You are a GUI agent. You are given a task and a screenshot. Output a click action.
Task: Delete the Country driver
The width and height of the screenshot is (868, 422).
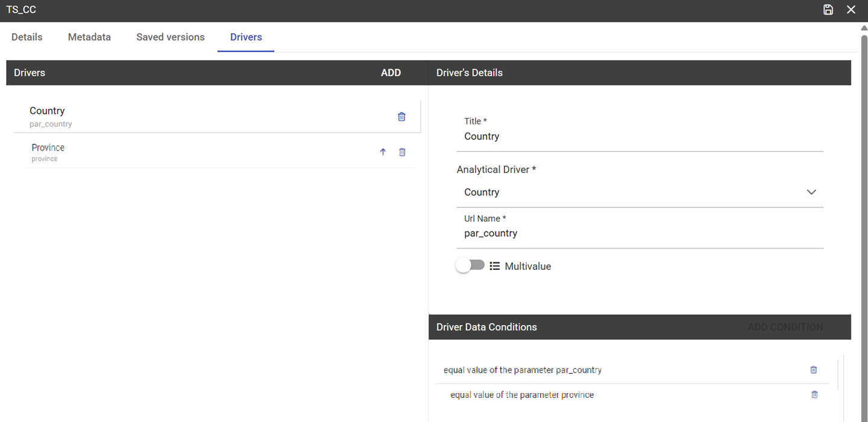(402, 117)
